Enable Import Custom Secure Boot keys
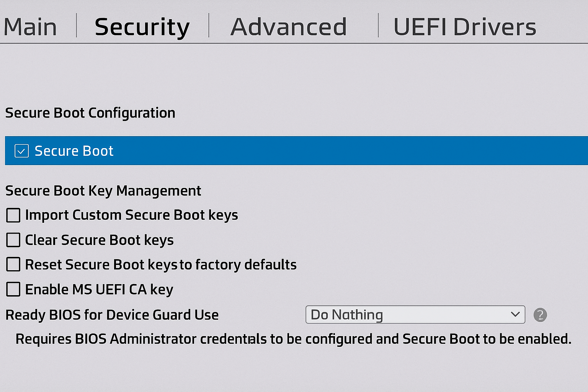The height and width of the screenshot is (392, 588). point(13,215)
